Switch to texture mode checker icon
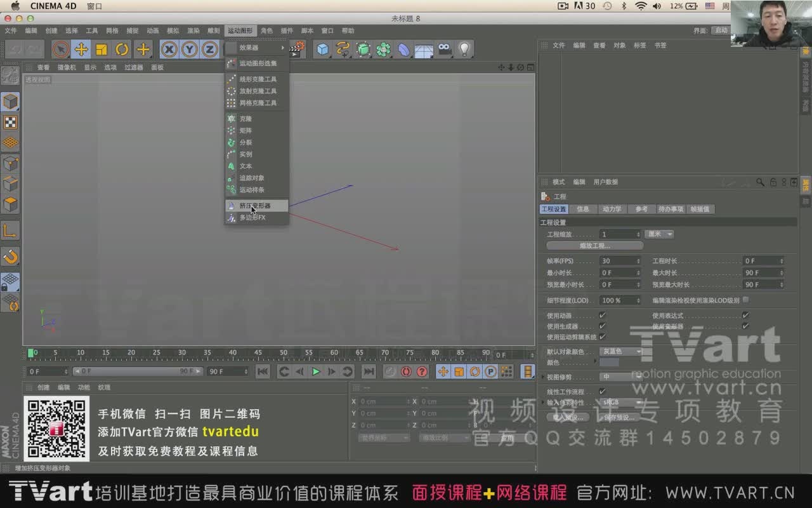 [x=10, y=122]
